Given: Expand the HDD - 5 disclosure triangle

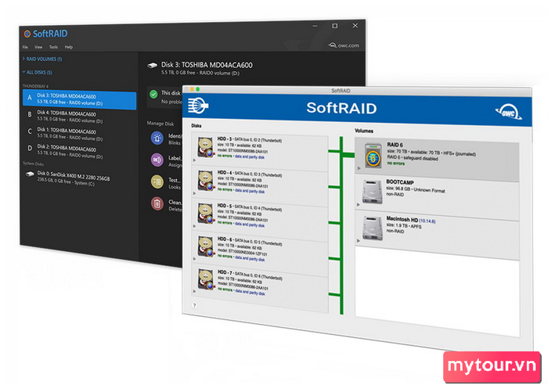Looking at the screenshot, I should [195, 226].
